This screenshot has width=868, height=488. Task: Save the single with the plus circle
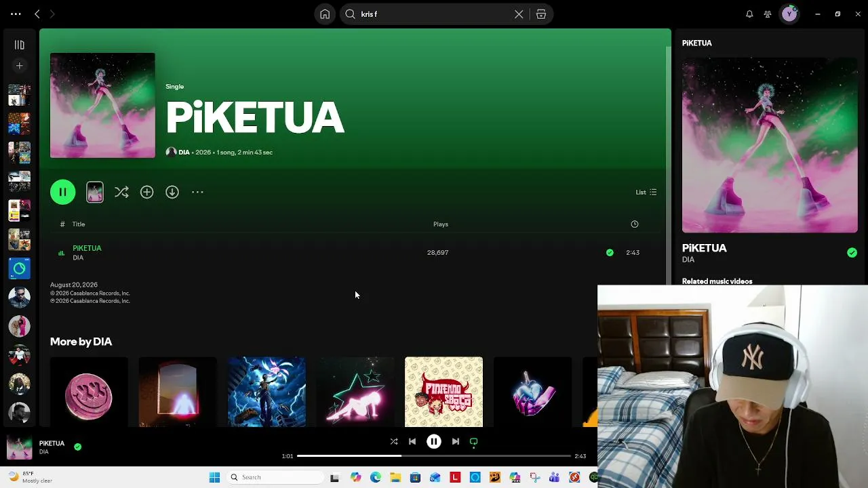(x=146, y=192)
